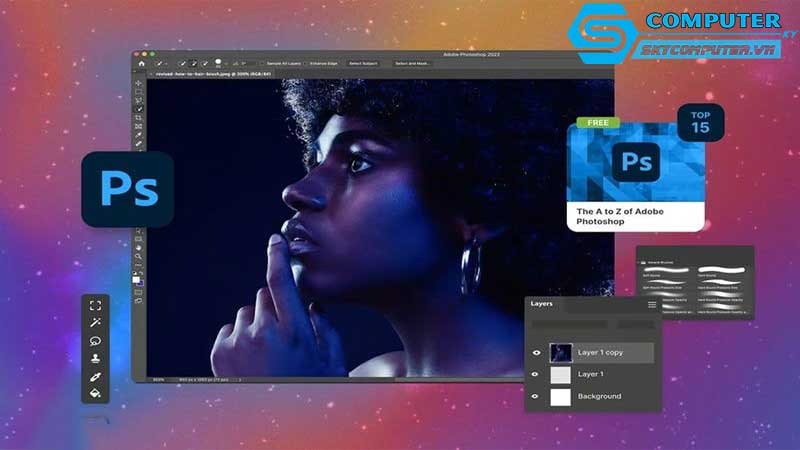800x450 pixels.
Task: Open the Layers panel hamburger menu
Action: [x=652, y=304]
